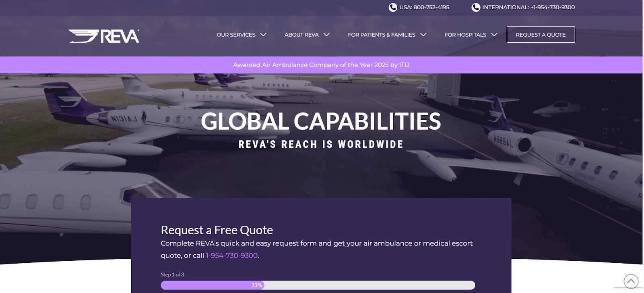Expand the chevron next to For Hospitals
The width and height of the screenshot is (644, 293).
(494, 35)
